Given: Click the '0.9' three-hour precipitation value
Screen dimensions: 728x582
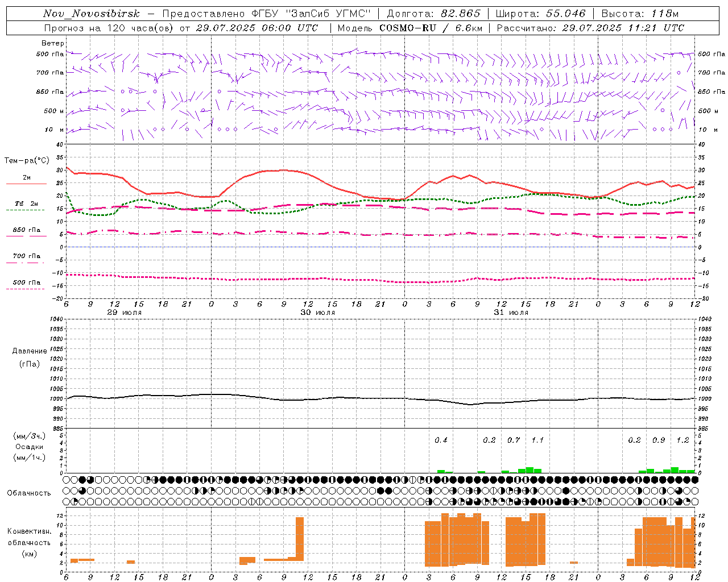Looking at the screenshot, I should click(x=659, y=440).
